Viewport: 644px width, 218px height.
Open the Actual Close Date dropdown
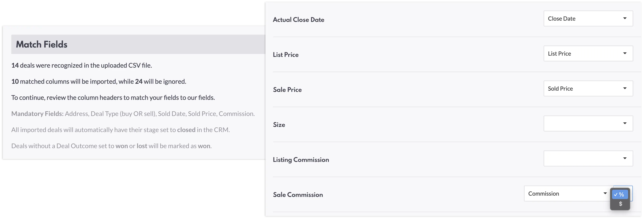588,19
